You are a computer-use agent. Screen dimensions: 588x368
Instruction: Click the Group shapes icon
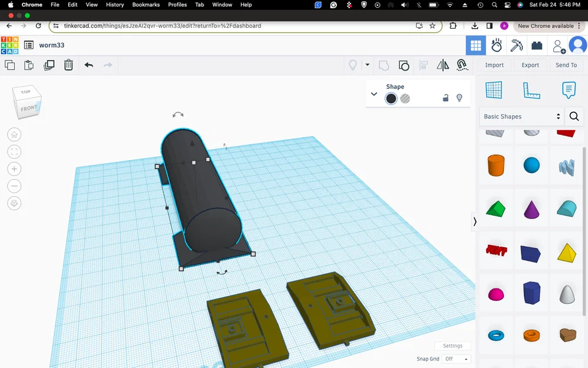coord(383,65)
